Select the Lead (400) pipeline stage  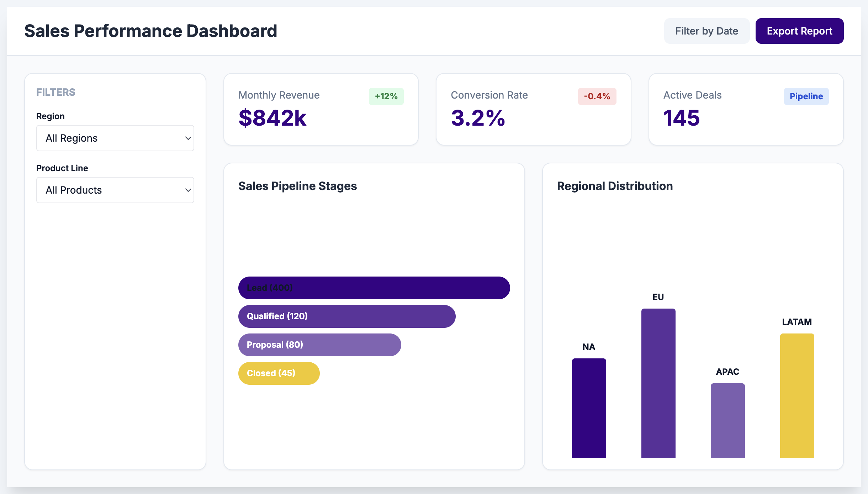click(x=374, y=288)
